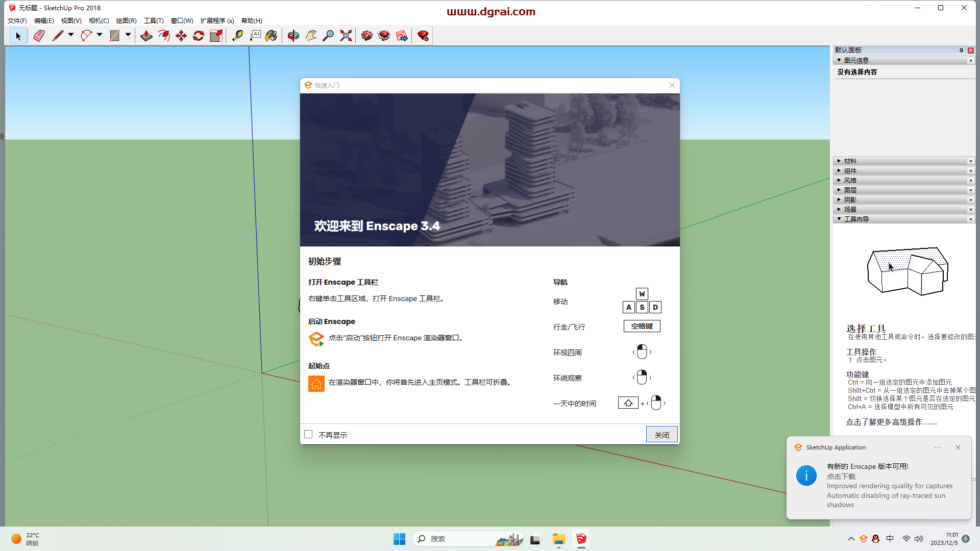The height and width of the screenshot is (551, 980).
Task: Select the Rotate tool
Action: 199,36
